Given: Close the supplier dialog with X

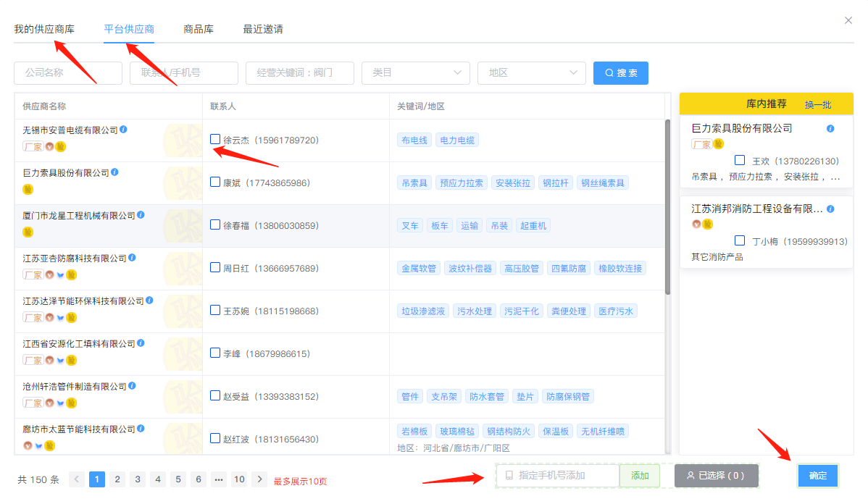Looking at the screenshot, I should [848, 20].
